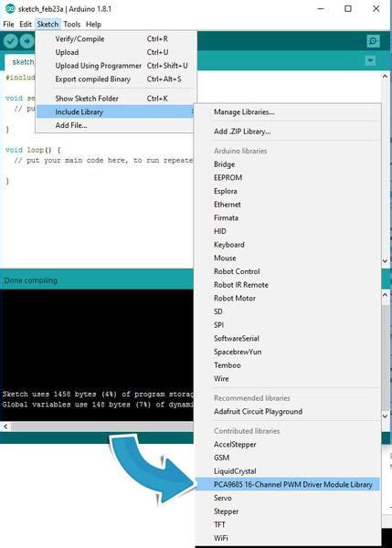Open the tab dropdown arrow button

point(370,61)
